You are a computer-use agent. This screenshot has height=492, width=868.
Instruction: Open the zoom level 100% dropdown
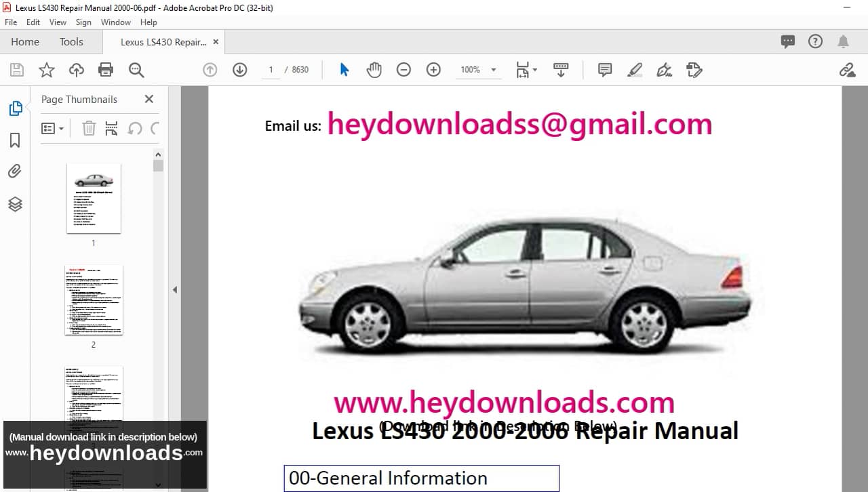[479, 70]
